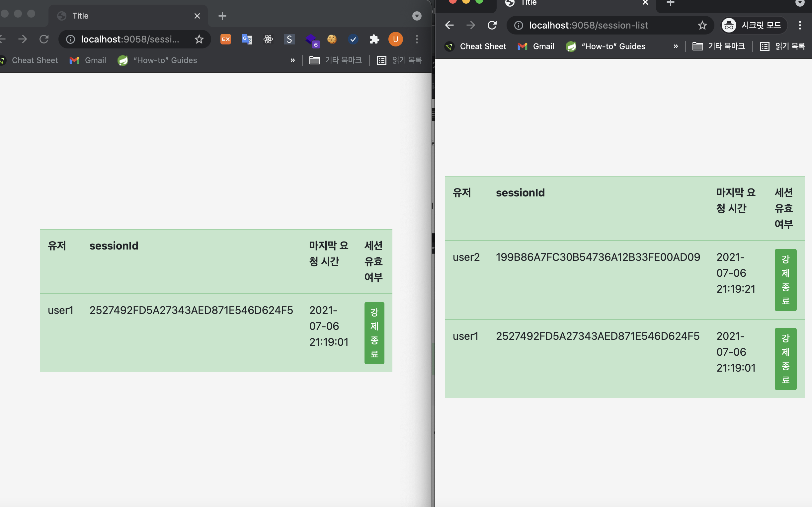Toggle bookmark star in left browser window
This screenshot has width=812, height=507.
point(199,39)
